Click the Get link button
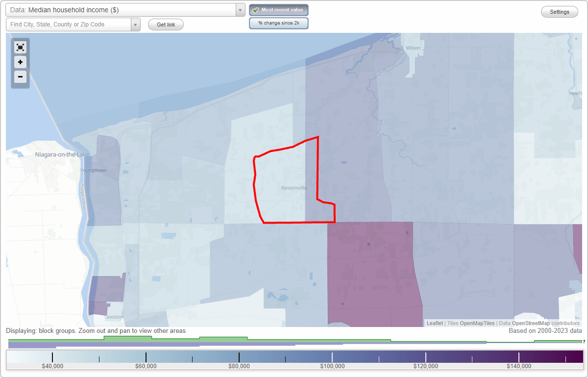 click(166, 24)
